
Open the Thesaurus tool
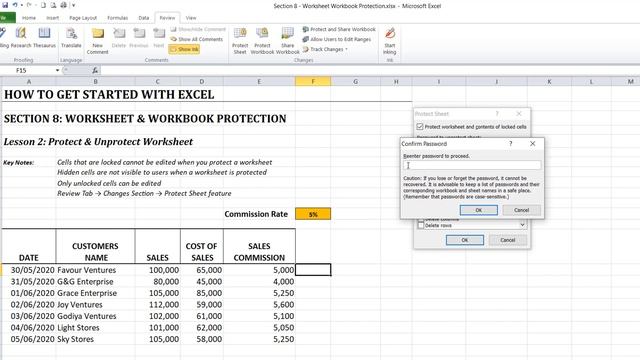click(44, 38)
